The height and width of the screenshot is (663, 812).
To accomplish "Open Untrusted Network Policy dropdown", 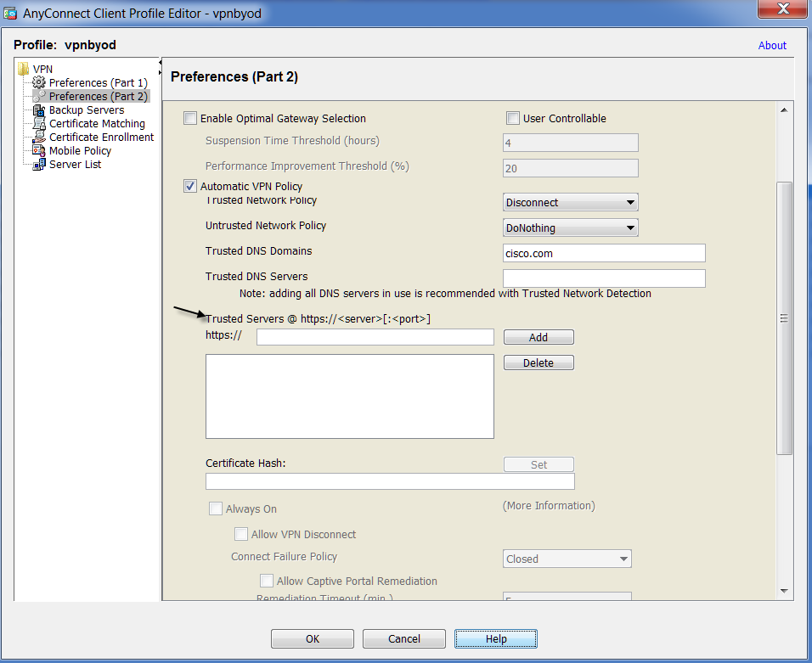I will tap(570, 228).
